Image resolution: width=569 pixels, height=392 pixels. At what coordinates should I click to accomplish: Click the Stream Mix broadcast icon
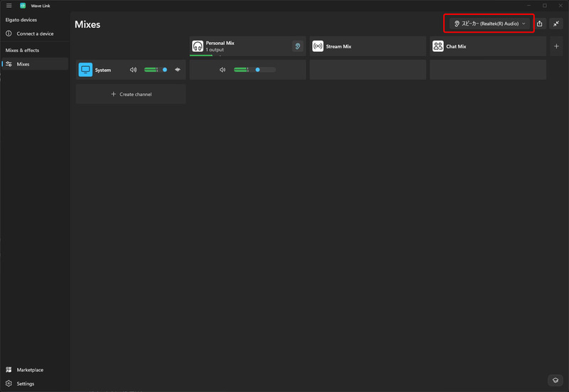tap(318, 46)
